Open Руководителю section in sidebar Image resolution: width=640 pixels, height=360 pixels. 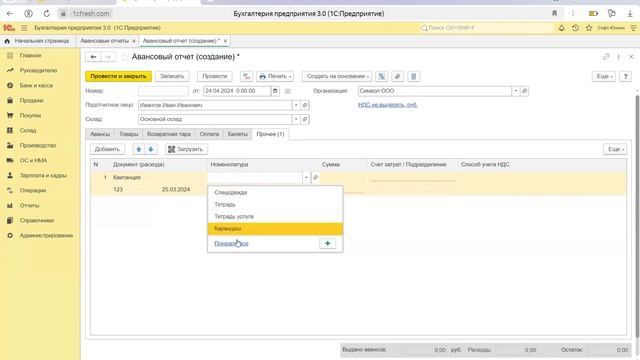[x=38, y=70]
